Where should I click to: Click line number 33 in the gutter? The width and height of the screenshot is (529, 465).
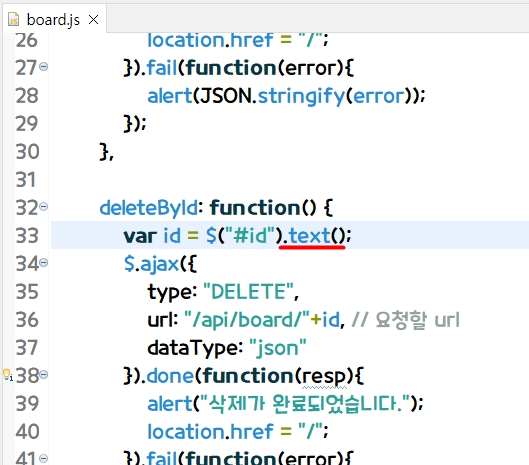coord(27,236)
